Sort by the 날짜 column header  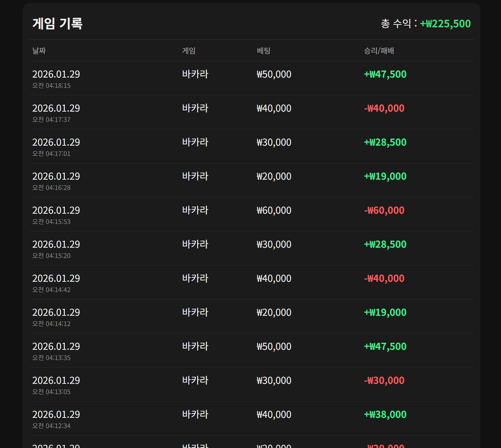coord(39,51)
